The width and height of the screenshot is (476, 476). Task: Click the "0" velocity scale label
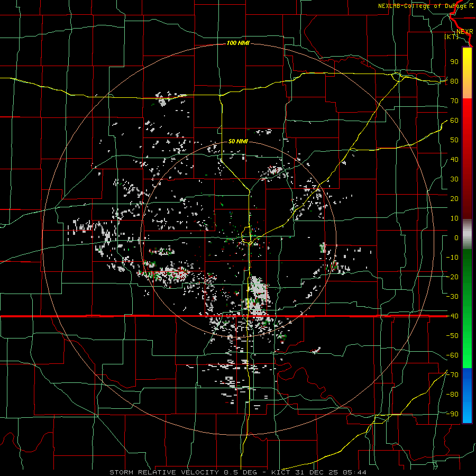pos(456,238)
